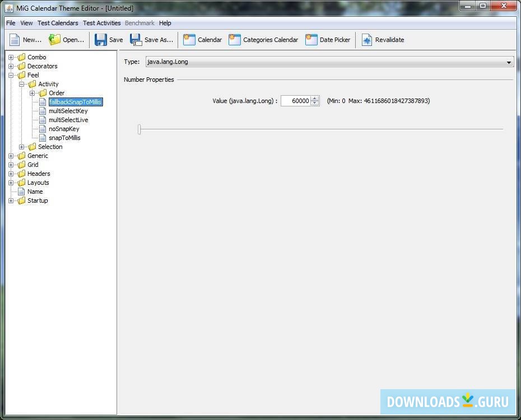Select the noSnapKey tree item
Viewport: 521px width, 420px height.
pyautogui.click(x=64, y=129)
